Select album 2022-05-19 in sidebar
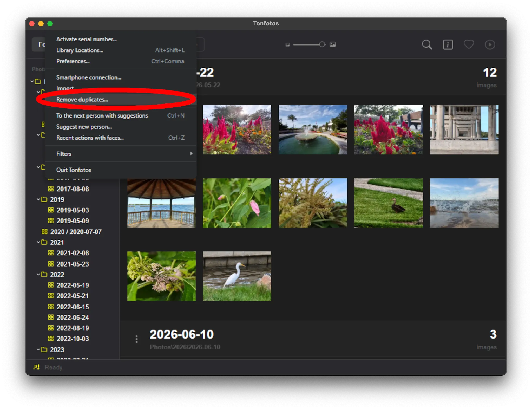Image resolution: width=532 pixels, height=409 pixels. (x=73, y=285)
